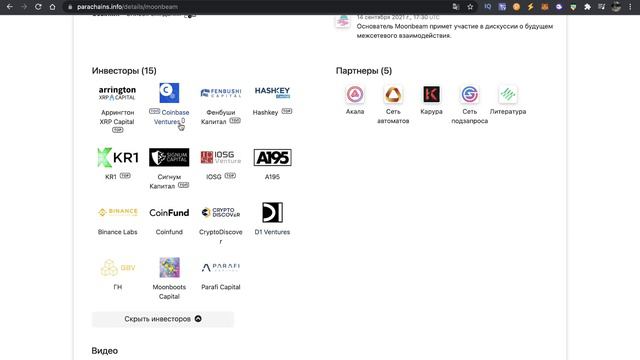
Task: Click the Litentry green partner icon
Action: [x=508, y=94]
